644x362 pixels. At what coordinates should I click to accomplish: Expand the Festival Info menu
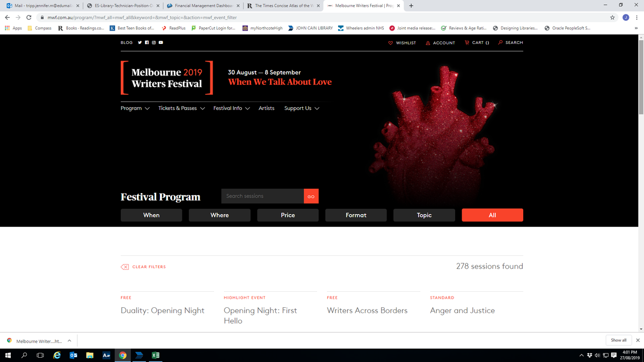pyautogui.click(x=232, y=108)
